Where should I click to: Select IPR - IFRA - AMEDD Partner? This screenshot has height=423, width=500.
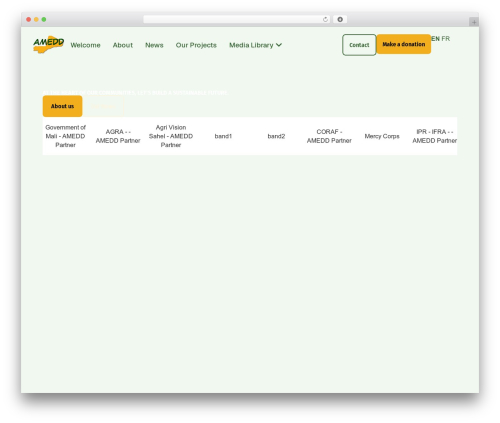pos(434,136)
